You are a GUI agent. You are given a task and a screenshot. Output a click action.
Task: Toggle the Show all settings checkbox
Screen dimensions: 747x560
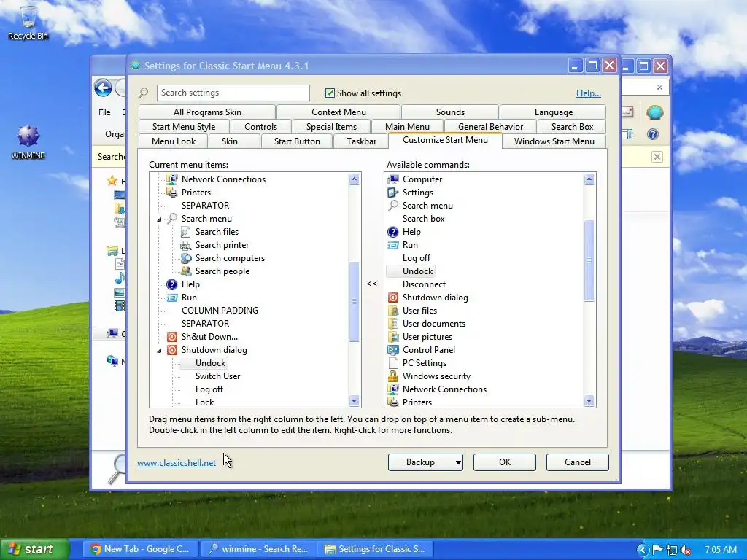[x=330, y=93]
